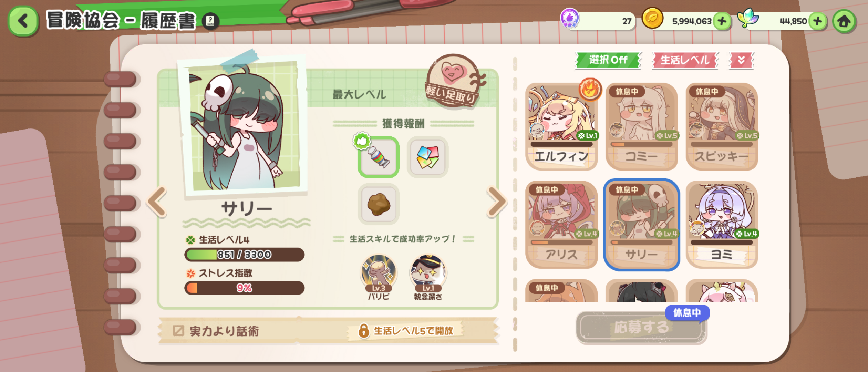Click the green back arrow button
Image resolution: width=868 pixels, height=372 pixels.
[x=23, y=21]
